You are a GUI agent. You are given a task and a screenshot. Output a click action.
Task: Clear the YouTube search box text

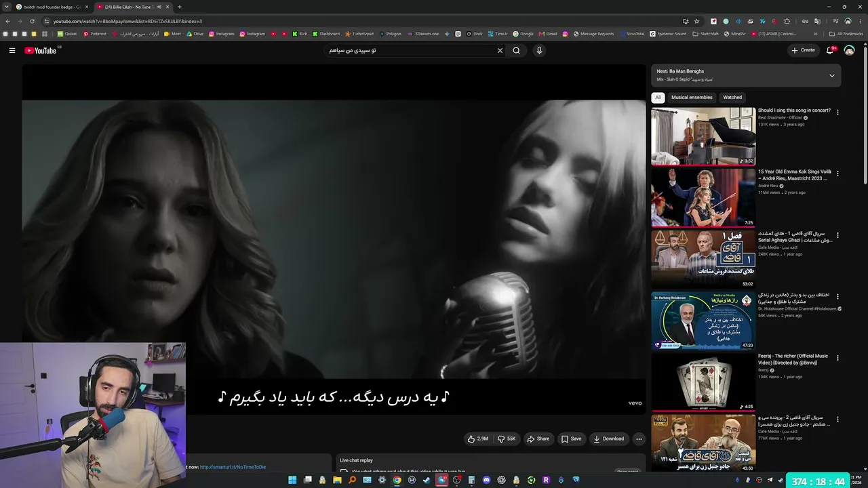coord(500,50)
